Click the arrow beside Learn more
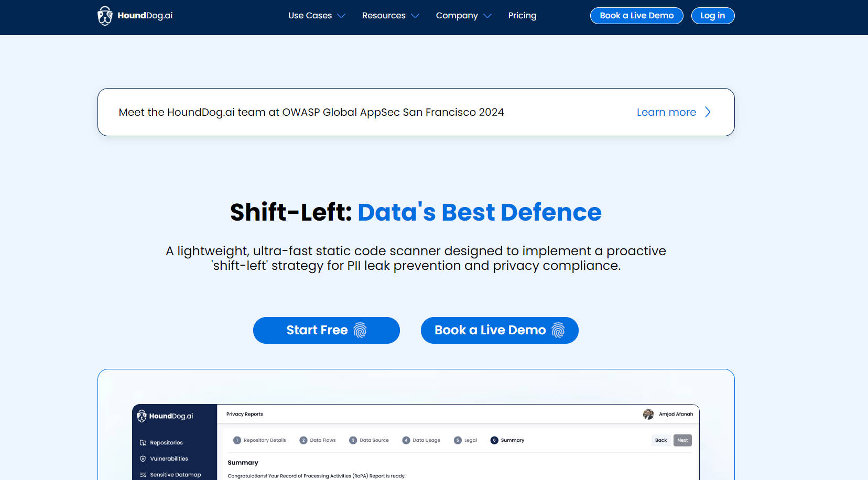868x480 pixels. [x=708, y=112]
